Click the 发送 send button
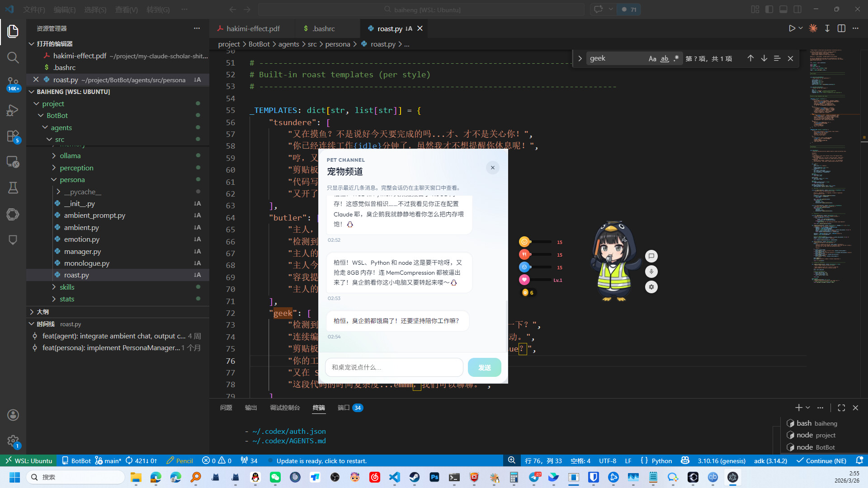Image resolution: width=868 pixels, height=488 pixels. [484, 367]
